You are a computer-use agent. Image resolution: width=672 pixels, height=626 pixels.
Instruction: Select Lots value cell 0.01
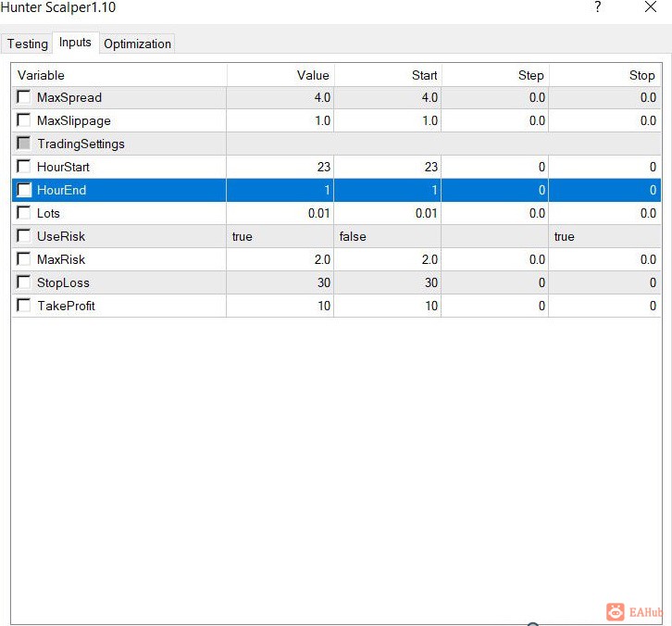pos(280,213)
